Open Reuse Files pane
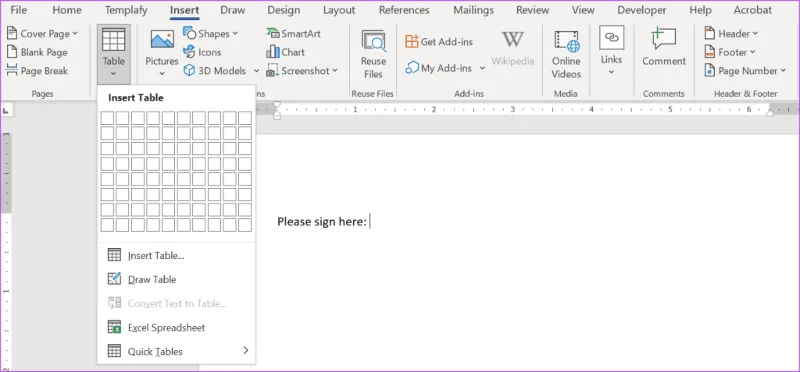The width and height of the screenshot is (800, 372). [373, 54]
